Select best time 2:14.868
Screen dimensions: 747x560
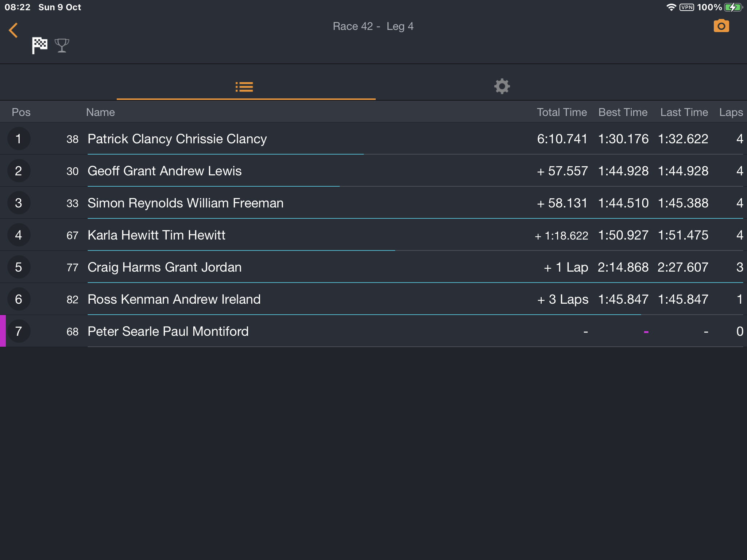pyautogui.click(x=623, y=267)
